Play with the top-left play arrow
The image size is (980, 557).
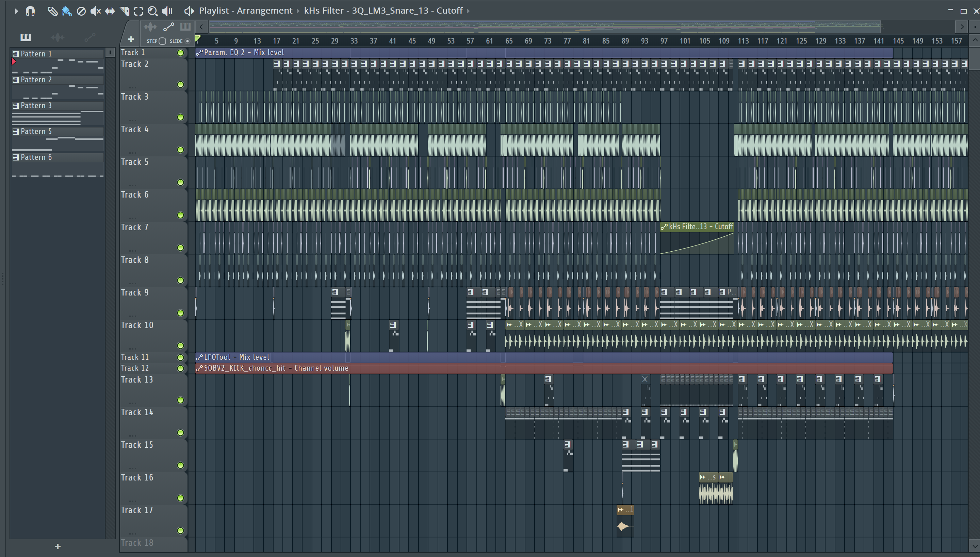pyautogui.click(x=16, y=11)
